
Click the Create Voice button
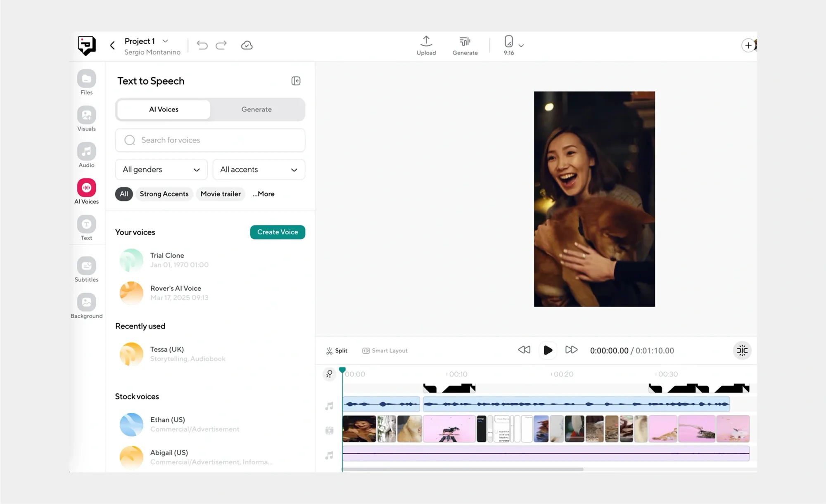click(x=278, y=232)
